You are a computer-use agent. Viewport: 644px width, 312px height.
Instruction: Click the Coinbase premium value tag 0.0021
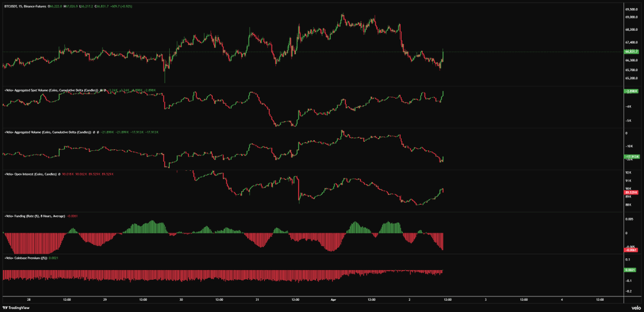(630, 270)
